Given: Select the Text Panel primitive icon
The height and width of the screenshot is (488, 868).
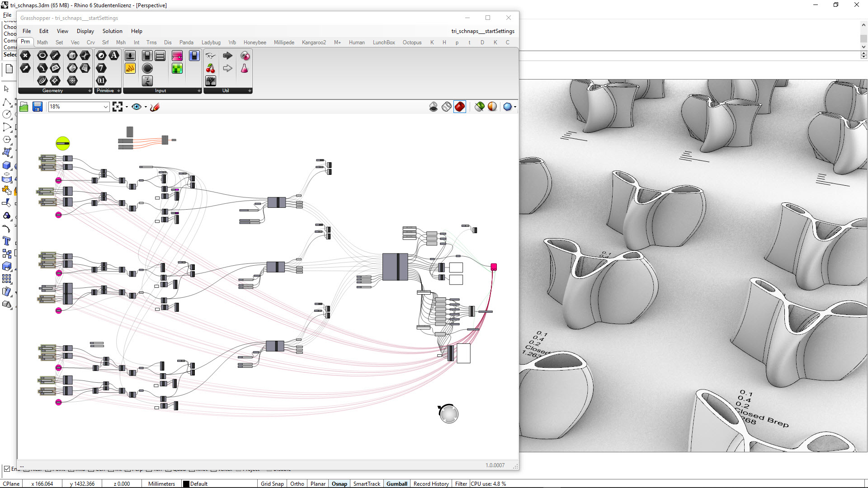Looking at the screenshot, I should coord(114,56).
